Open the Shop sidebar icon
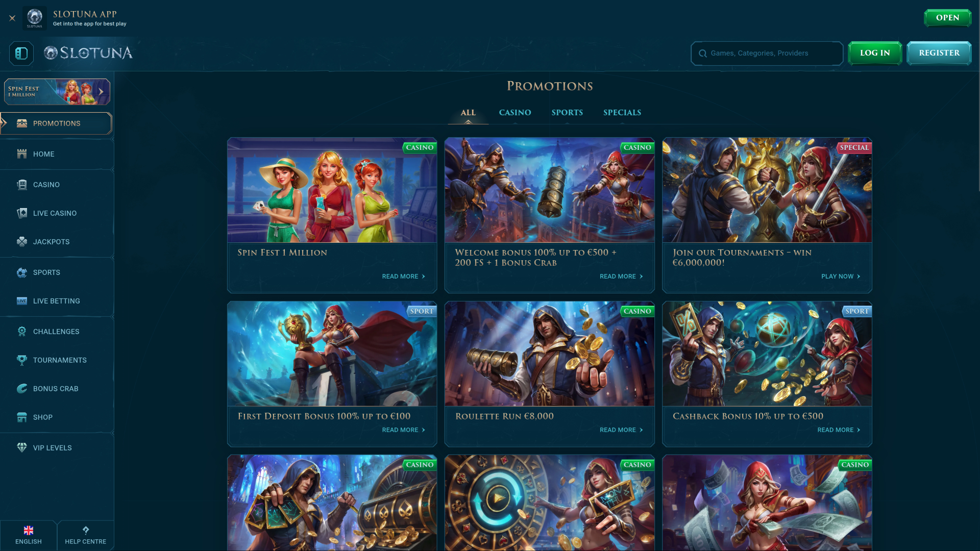The width and height of the screenshot is (980, 551). coord(21,417)
